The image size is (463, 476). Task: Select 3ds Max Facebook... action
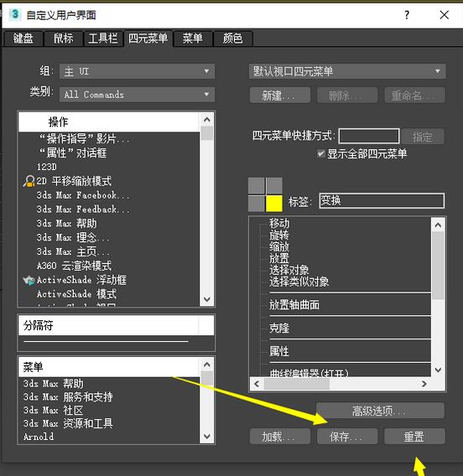pyautogui.click(x=83, y=195)
